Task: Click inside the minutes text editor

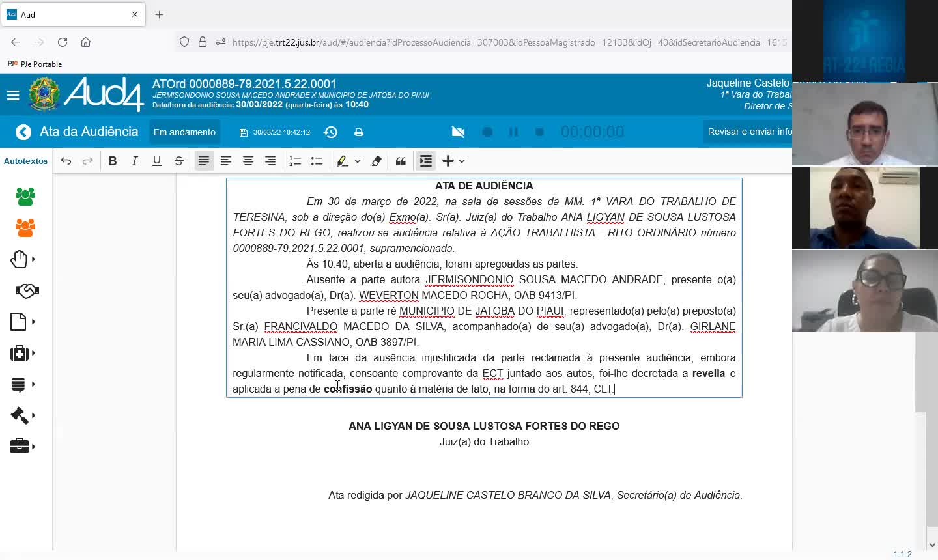Action: (x=484, y=288)
